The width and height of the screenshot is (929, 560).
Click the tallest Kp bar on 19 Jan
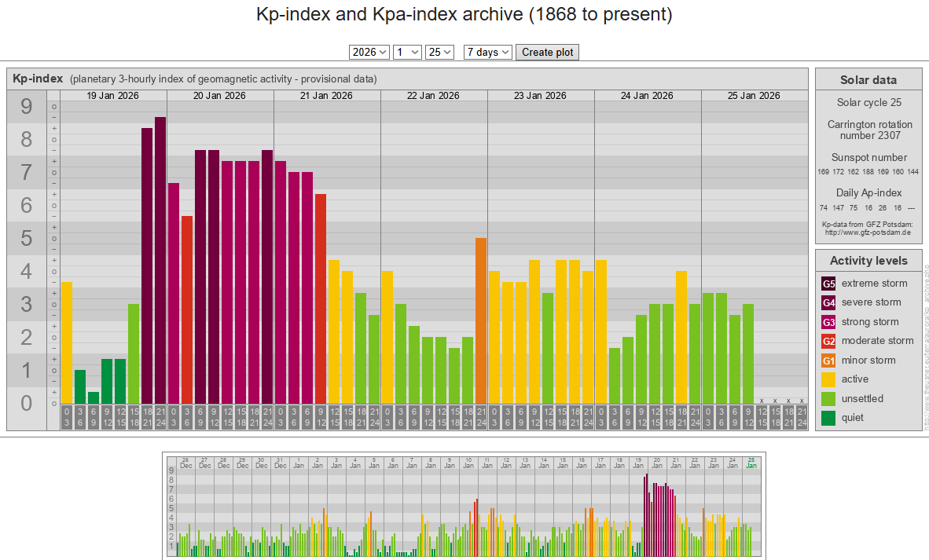[160, 259]
